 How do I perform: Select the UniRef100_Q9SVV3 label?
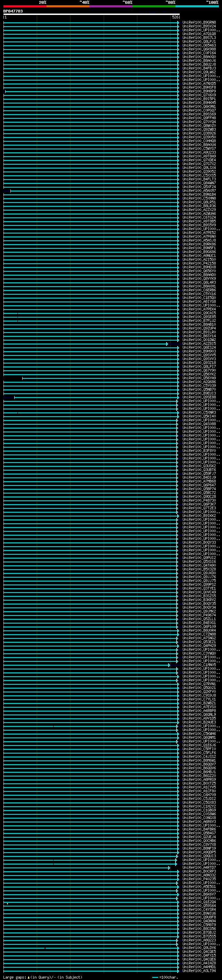pyautogui.click(x=199, y=359)
